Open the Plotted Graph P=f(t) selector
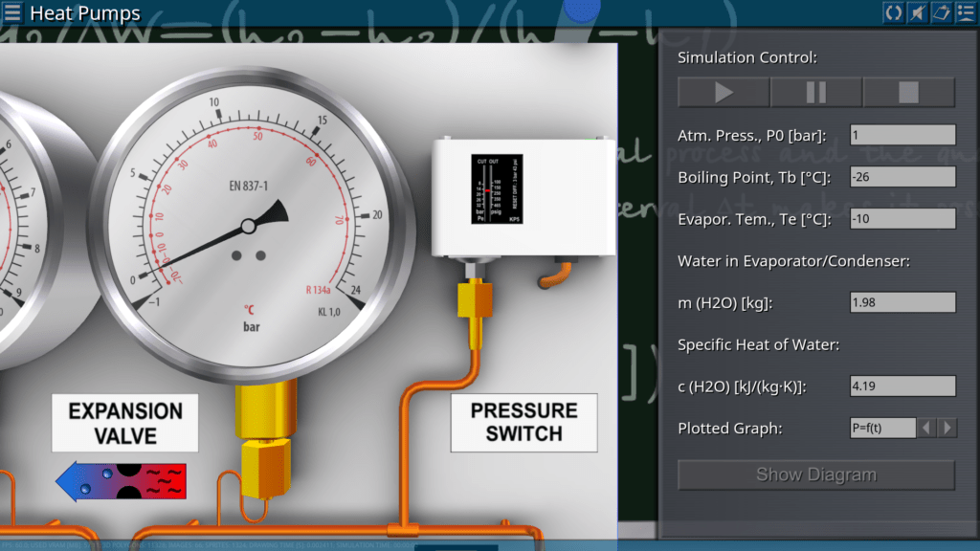The width and height of the screenshot is (980, 551). click(882, 428)
